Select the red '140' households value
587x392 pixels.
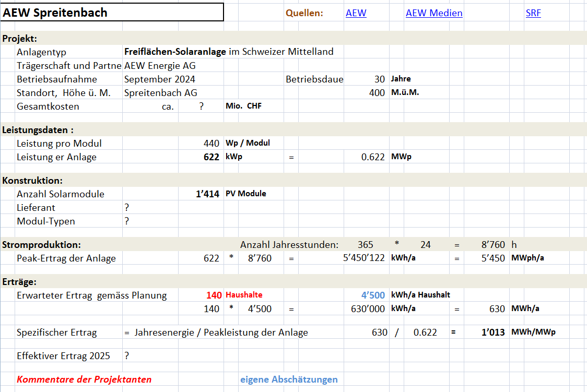click(x=214, y=295)
